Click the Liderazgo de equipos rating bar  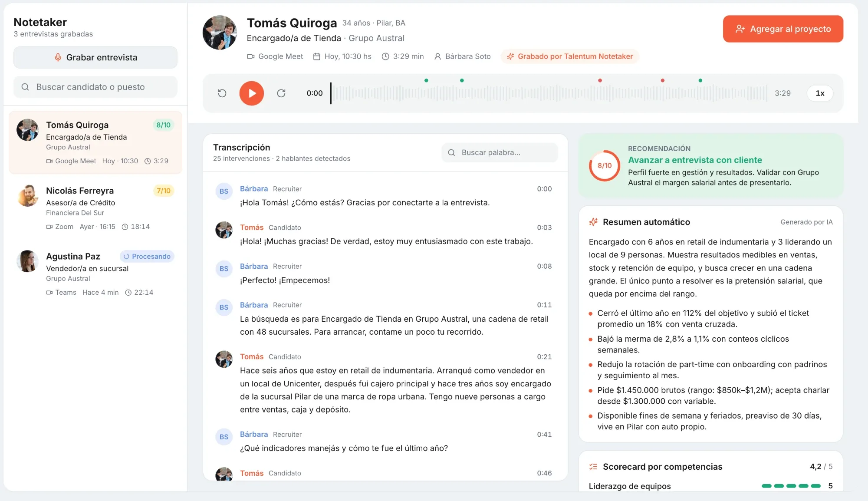791,486
